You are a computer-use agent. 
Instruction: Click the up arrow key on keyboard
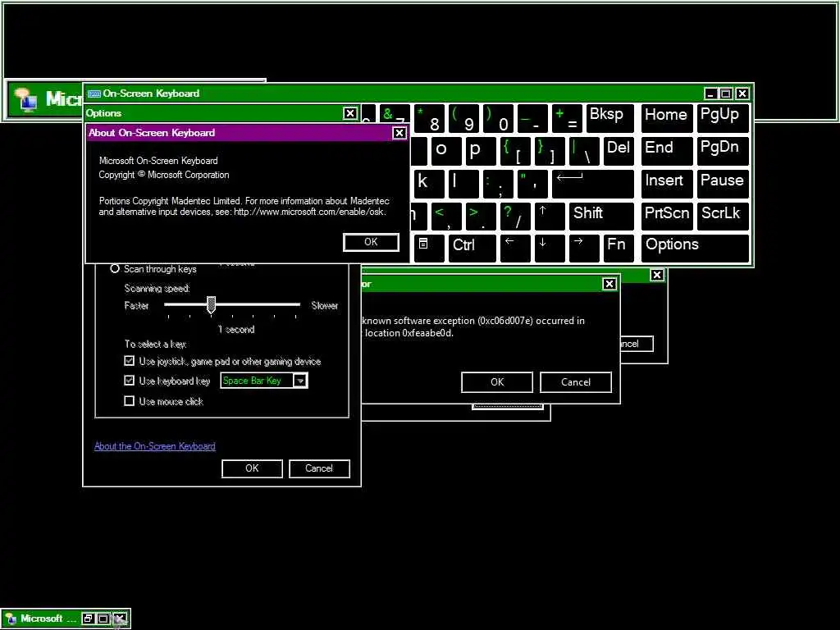click(550, 217)
